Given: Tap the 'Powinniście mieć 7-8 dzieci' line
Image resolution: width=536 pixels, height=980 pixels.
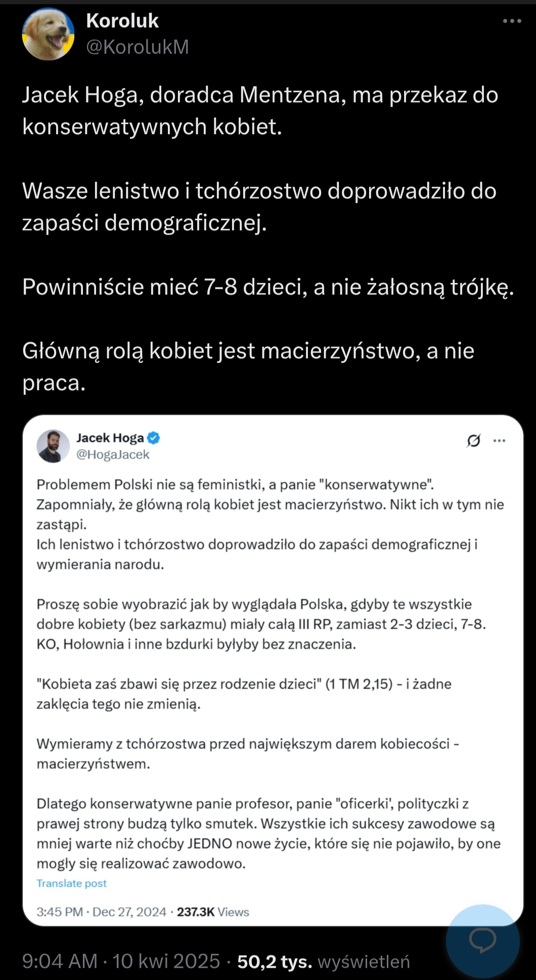Looking at the screenshot, I should (x=267, y=287).
